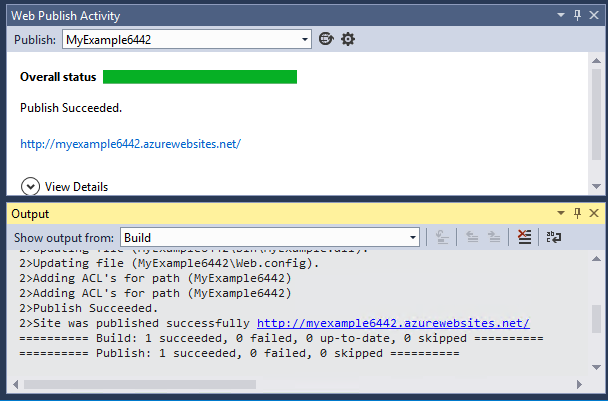Viewport: 608px width, 401px height.
Task: Click the View Details label
Action: pyautogui.click(x=76, y=187)
